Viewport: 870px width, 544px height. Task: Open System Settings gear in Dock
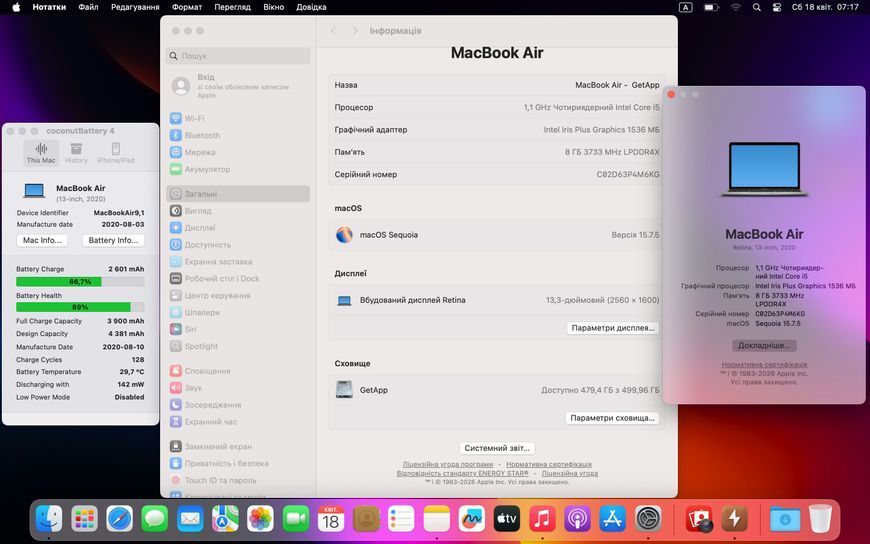click(648, 519)
